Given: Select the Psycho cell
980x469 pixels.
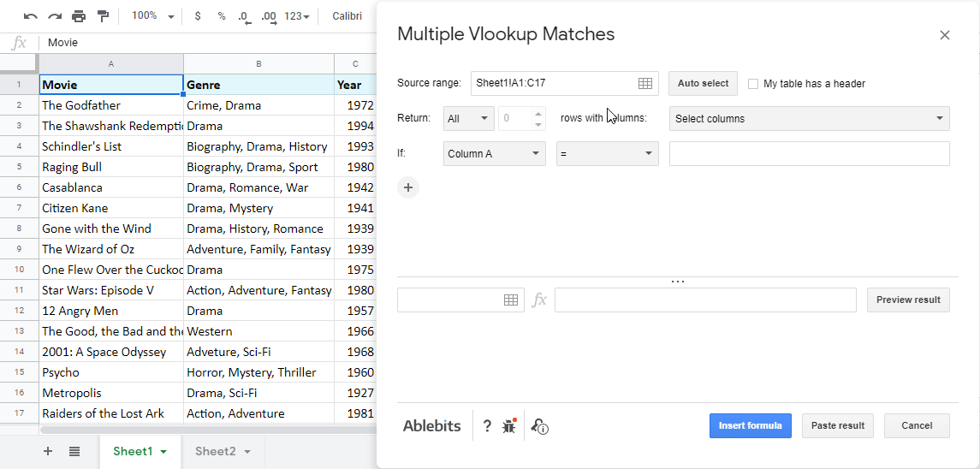Looking at the screenshot, I should pyautogui.click(x=111, y=372).
